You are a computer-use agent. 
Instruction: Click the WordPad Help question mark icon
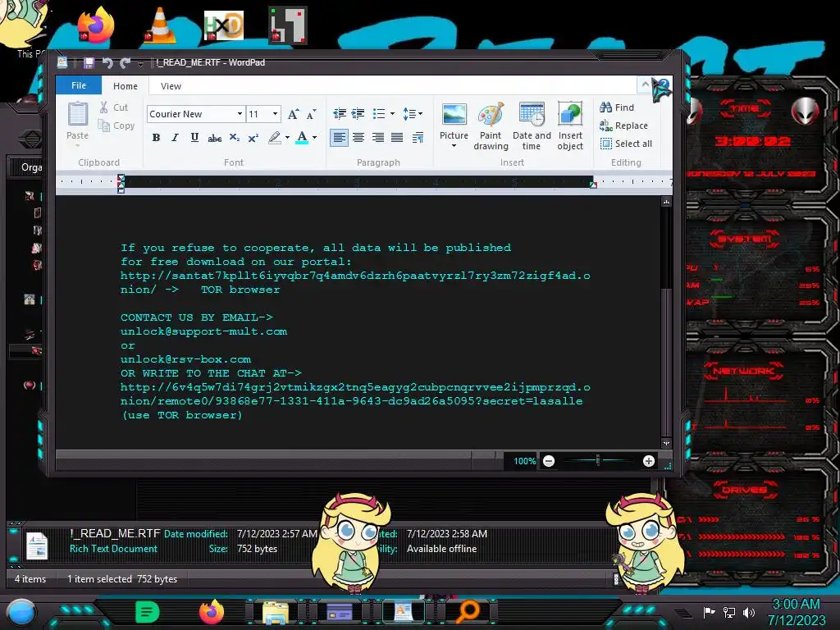click(664, 84)
